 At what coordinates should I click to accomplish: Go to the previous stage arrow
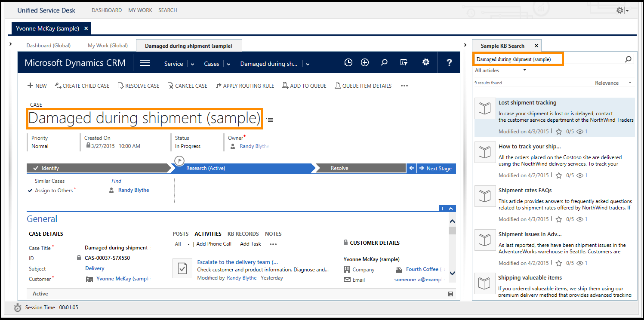pyautogui.click(x=412, y=168)
